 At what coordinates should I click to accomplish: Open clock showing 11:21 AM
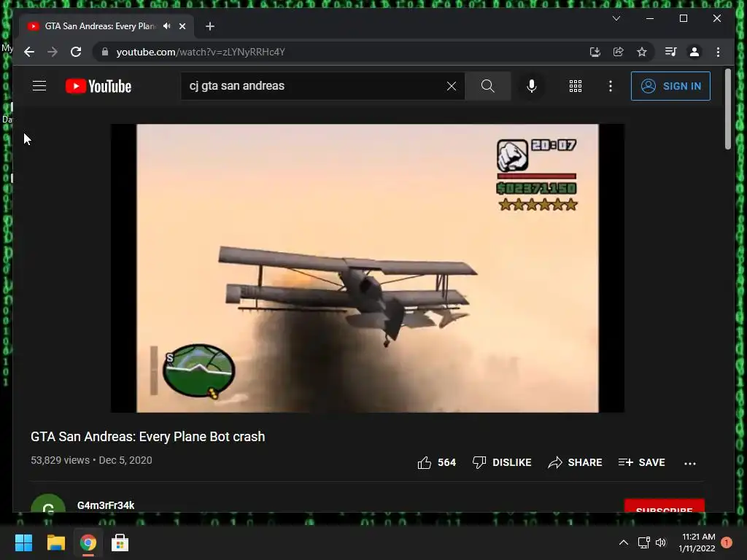point(697,542)
